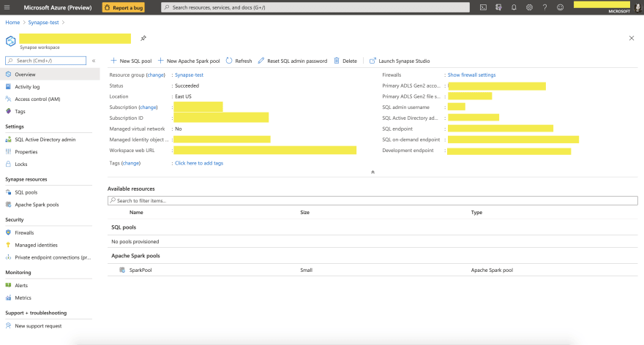This screenshot has width=644, height=345.
Task: Open the help question mark menu
Action: pyautogui.click(x=544, y=7)
